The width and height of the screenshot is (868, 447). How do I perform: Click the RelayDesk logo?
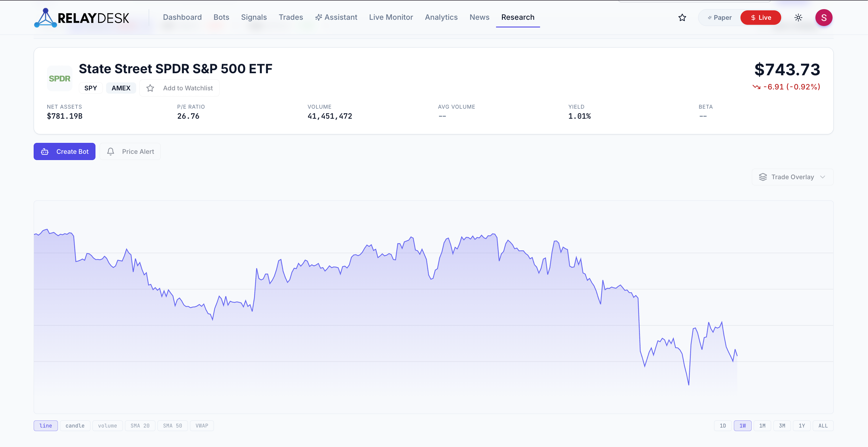[x=82, y=17]
